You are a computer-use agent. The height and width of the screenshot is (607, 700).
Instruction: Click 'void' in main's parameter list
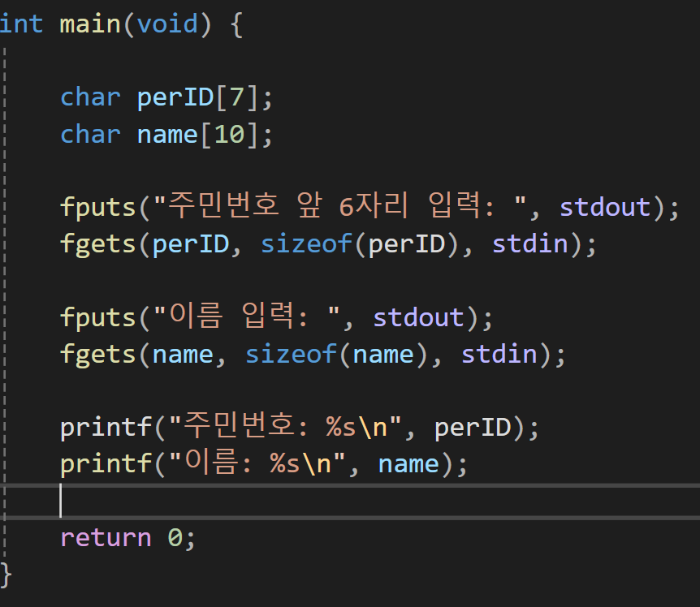click(167, 24)
